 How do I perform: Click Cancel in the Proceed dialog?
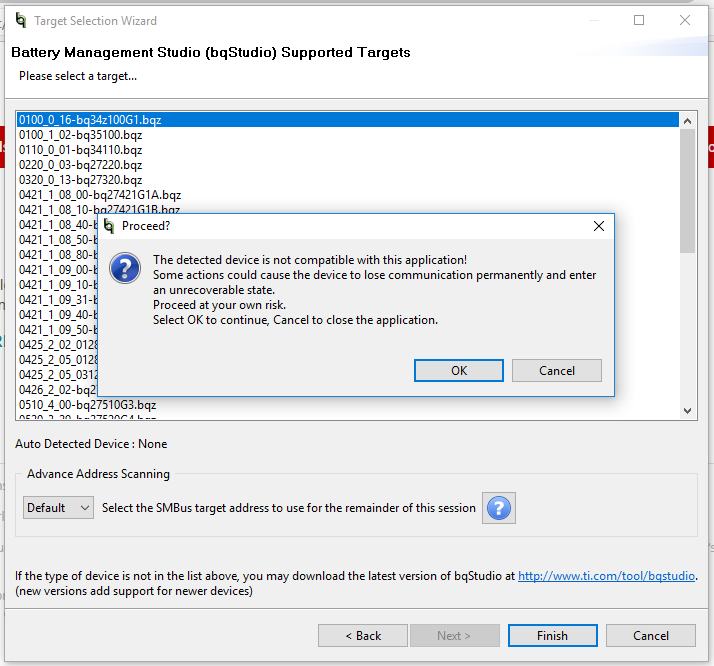pos(556,371)
